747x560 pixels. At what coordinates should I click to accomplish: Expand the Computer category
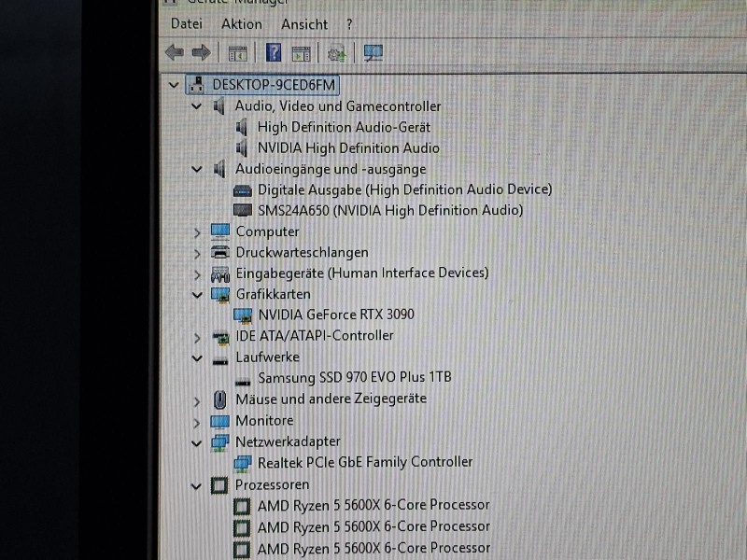[x=197, y=232]
